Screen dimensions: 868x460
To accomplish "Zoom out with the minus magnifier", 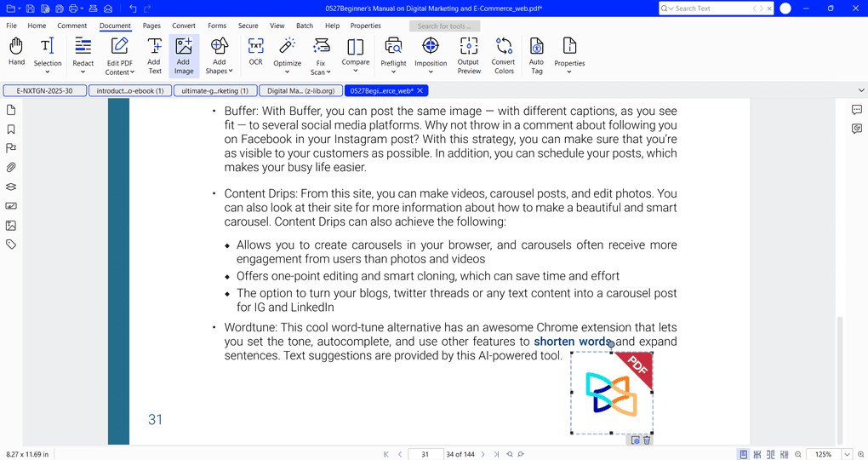I will click(x=798, y=454).
